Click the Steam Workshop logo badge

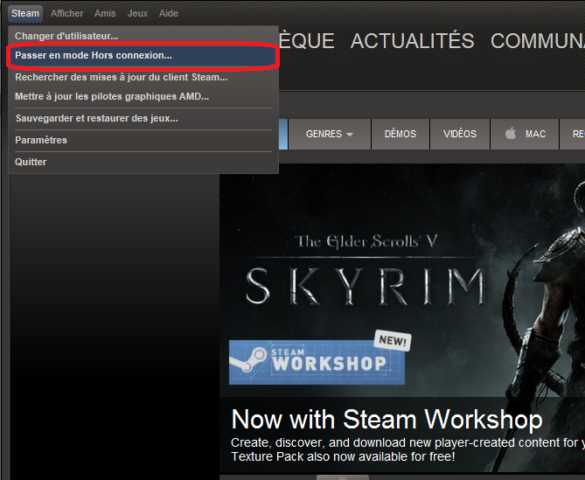coord(317,362)
